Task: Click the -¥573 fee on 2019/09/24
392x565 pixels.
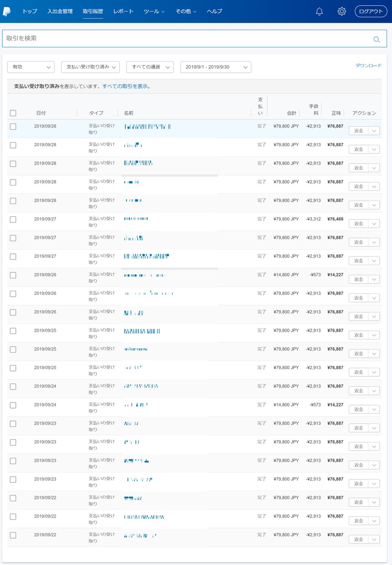Action: [x=316, y=405]
